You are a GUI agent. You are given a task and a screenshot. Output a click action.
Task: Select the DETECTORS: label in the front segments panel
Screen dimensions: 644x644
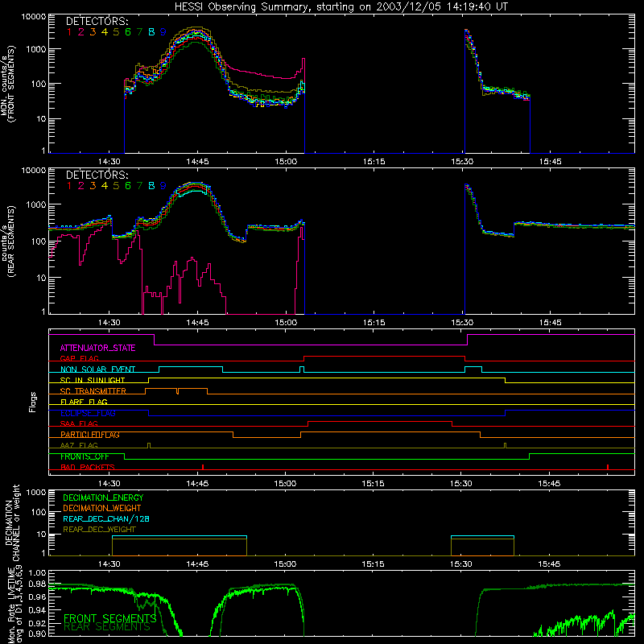(x=97, y=21)
